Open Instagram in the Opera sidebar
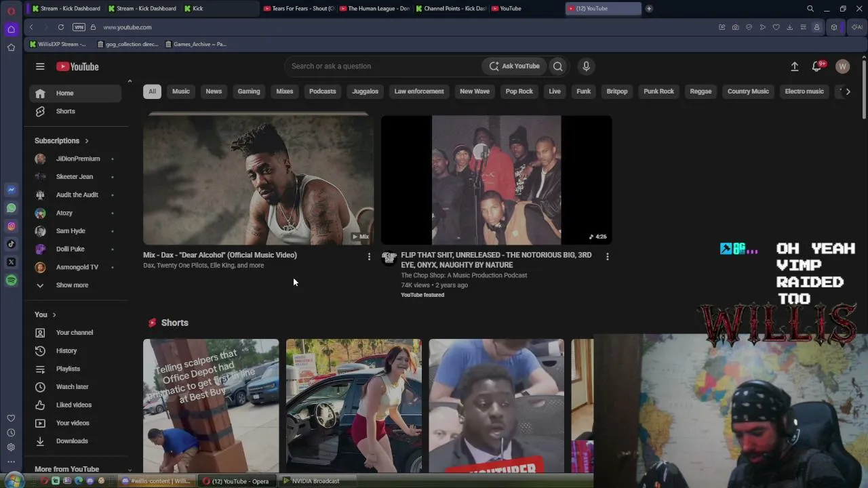 [11, 226]
